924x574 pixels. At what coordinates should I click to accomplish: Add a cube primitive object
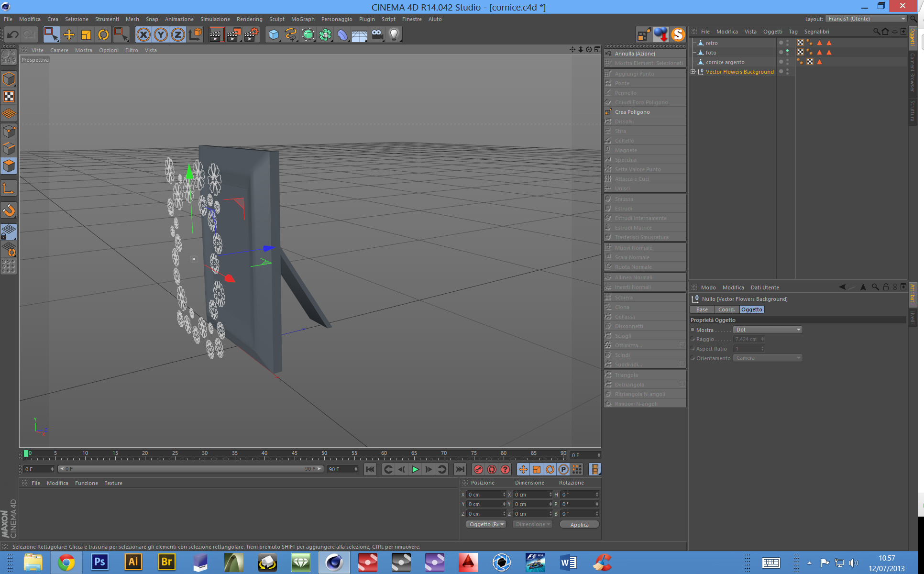274,34
